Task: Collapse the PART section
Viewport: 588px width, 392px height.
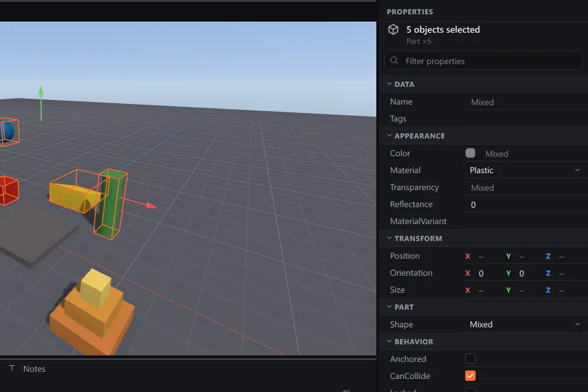Action: click(389, 307)
